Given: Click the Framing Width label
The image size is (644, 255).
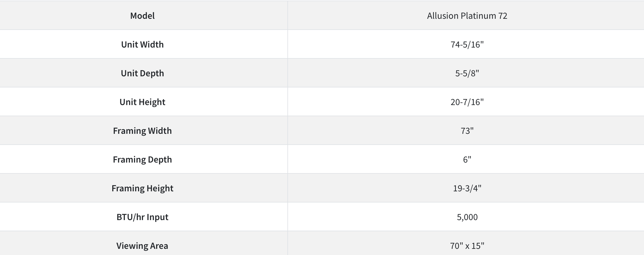Looking at the screenshot, I should pyautogui.click(x=142, y=131).
